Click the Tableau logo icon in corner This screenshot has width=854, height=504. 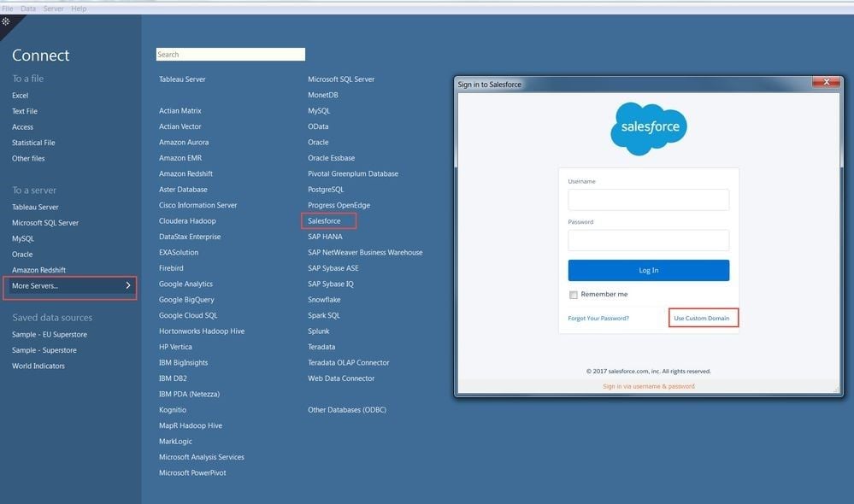pyautogui.click(x=5, y=21)
